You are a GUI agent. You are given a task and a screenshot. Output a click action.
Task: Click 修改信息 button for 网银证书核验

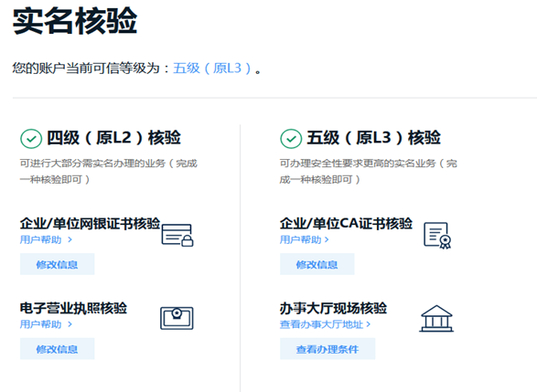[x=58, y=264]
